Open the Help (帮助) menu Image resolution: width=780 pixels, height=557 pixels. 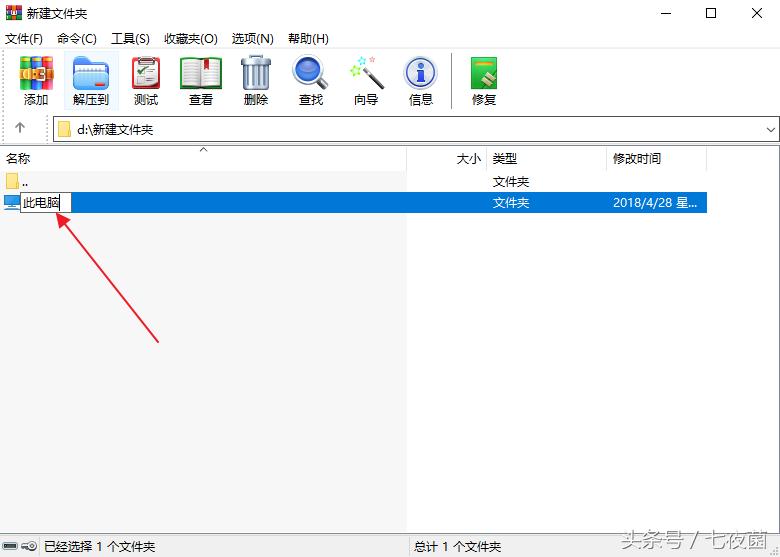(x=308, y=38)
